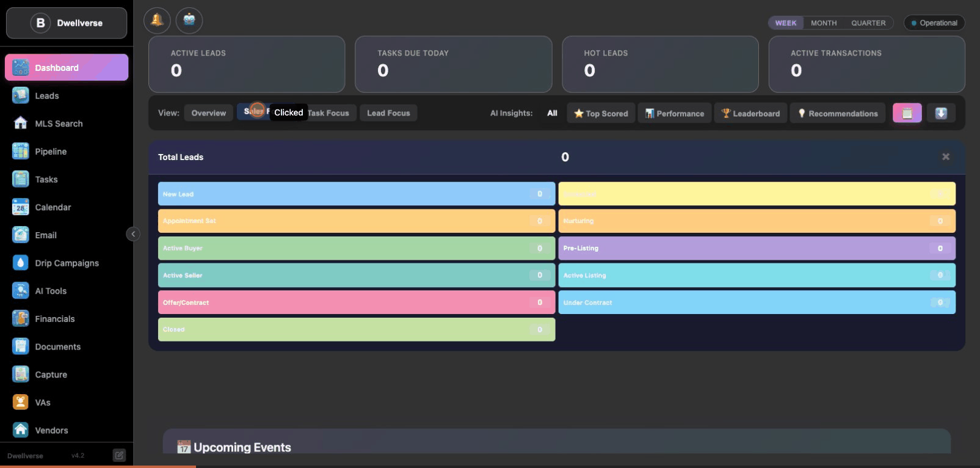Open the AI assistant robot icon

pos(189,21)
